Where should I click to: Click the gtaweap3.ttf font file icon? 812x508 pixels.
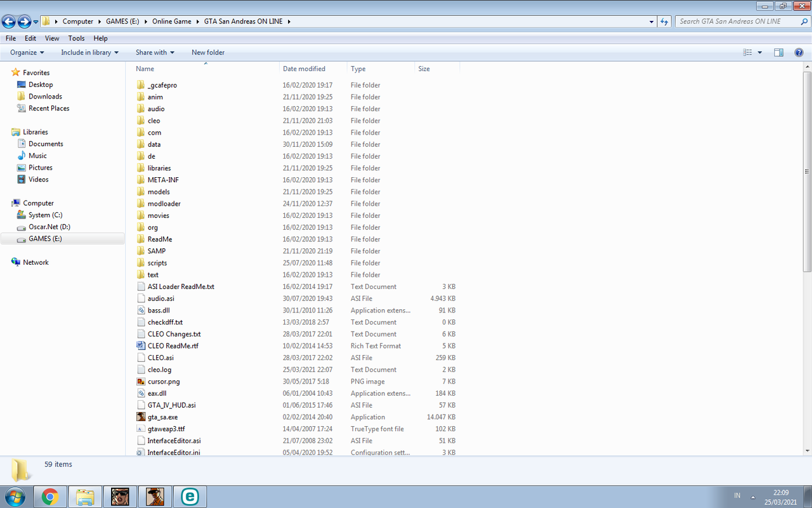[141, 429]
